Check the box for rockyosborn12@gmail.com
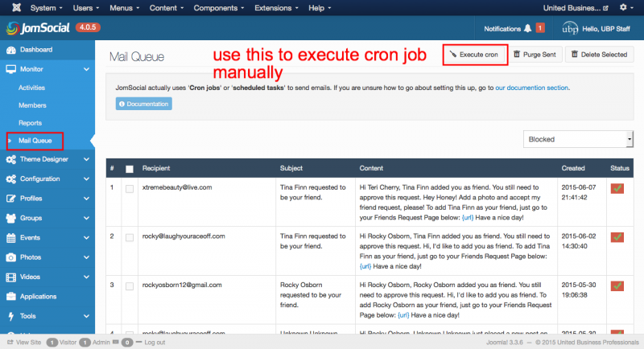The height and width of the screenshot is (349, 644). [130, 286]
